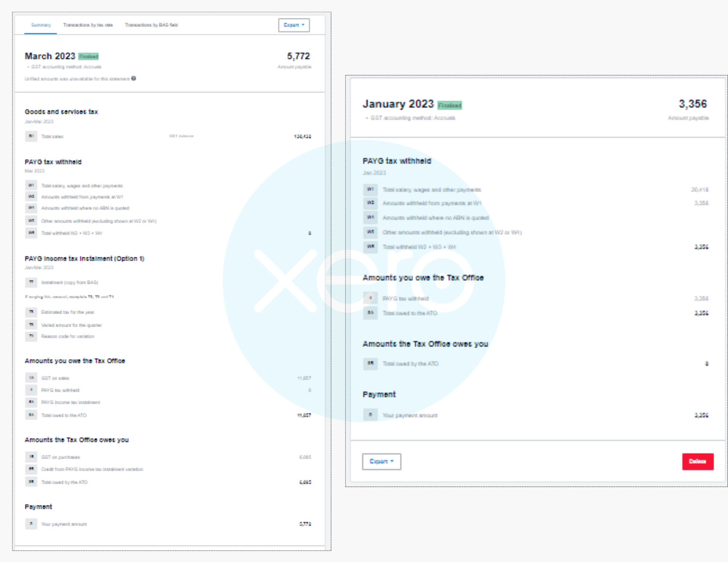The width and height of the screenshot is (728, 562).
Task: Click the info icon beside Unfiled amounts message
Action: click(x=134, y=78)
